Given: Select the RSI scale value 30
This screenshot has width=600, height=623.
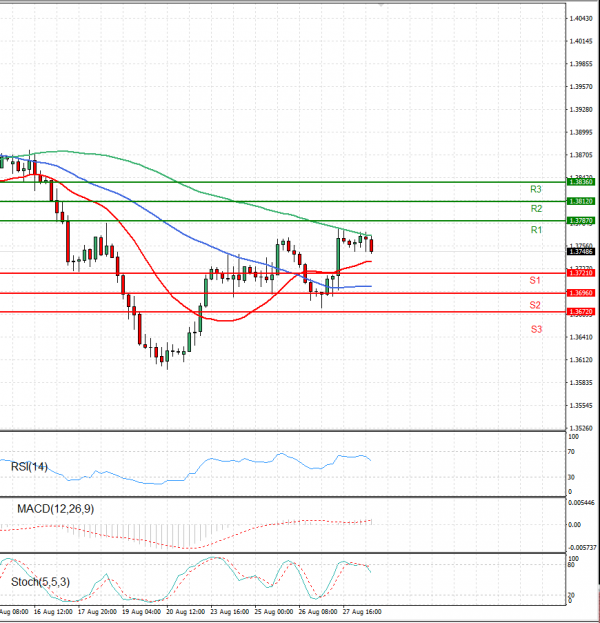Looking at the screenshot, I should coord(571,477).
